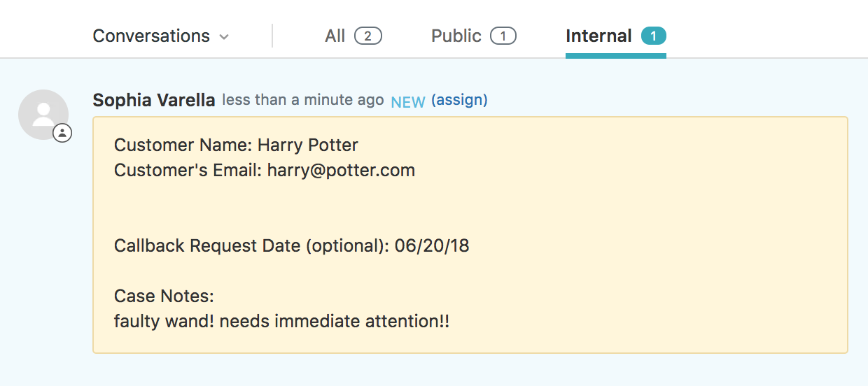
Task: Select the Internal tab
Action: pyautogui.click(x=616, y=36)
